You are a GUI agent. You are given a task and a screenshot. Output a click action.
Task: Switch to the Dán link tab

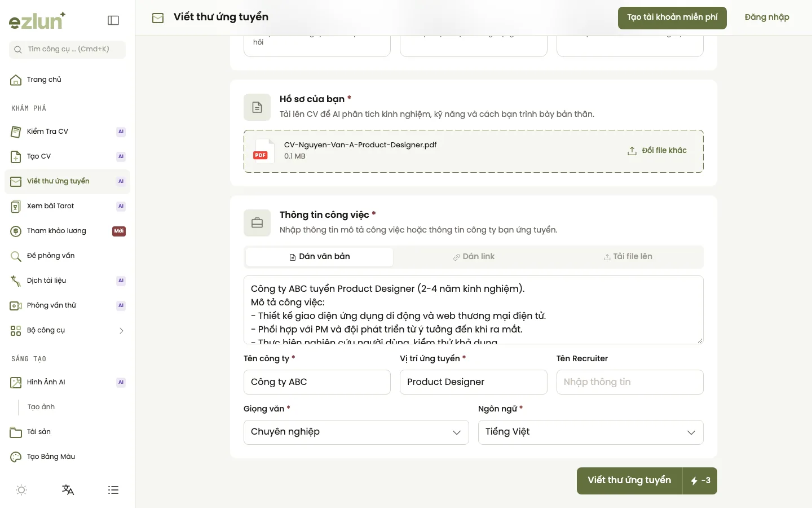tap(474, 257)
